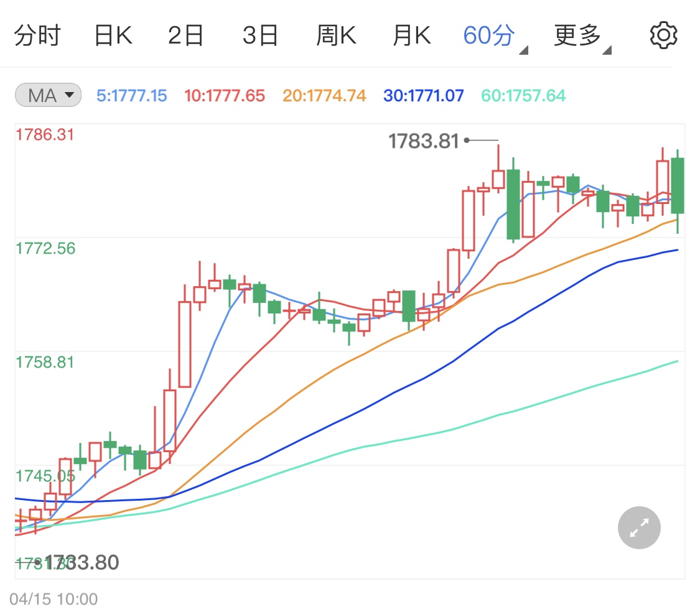
Task: Click the 04/15 10:00 date label
Action: click(x=54, y=599)
